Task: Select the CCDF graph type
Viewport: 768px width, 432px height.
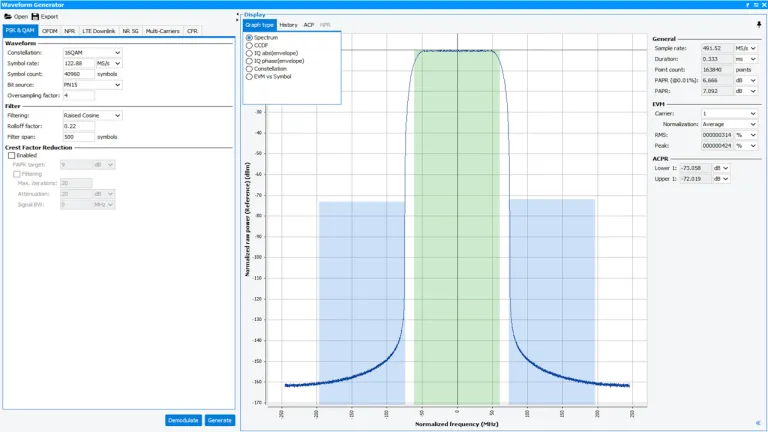Action: coord(249,45)
